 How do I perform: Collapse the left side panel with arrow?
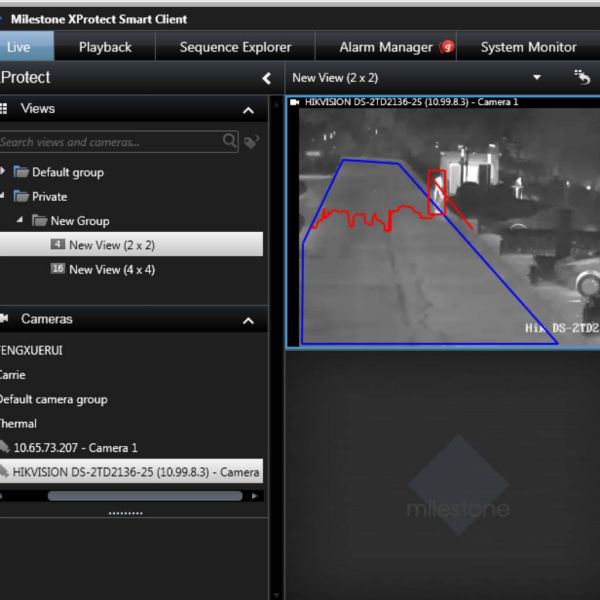tap(266, 78)
